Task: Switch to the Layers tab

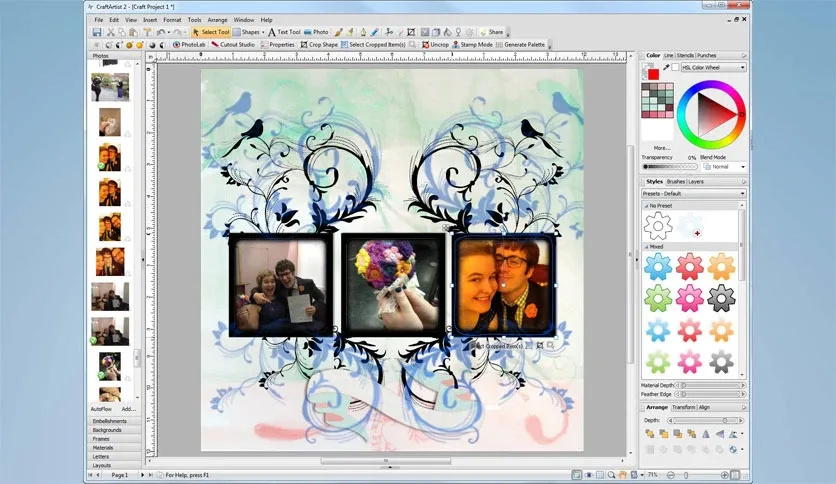Action: pyautogui.click(x=696, y=182)
